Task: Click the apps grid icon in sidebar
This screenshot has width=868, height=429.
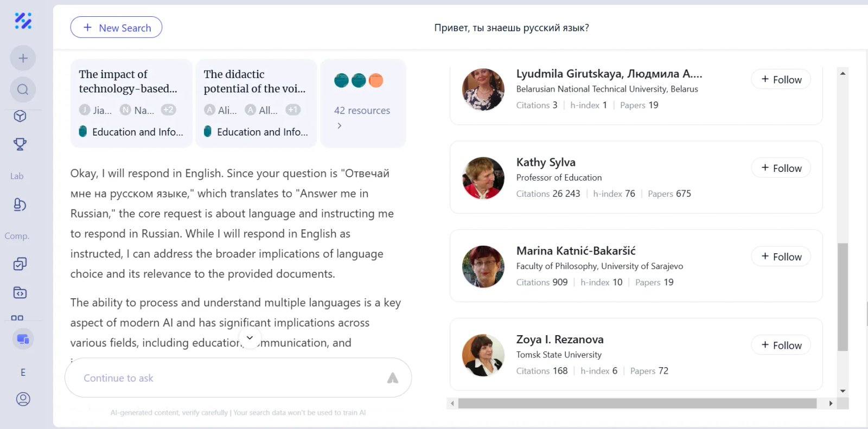Action: coord(17,318)
